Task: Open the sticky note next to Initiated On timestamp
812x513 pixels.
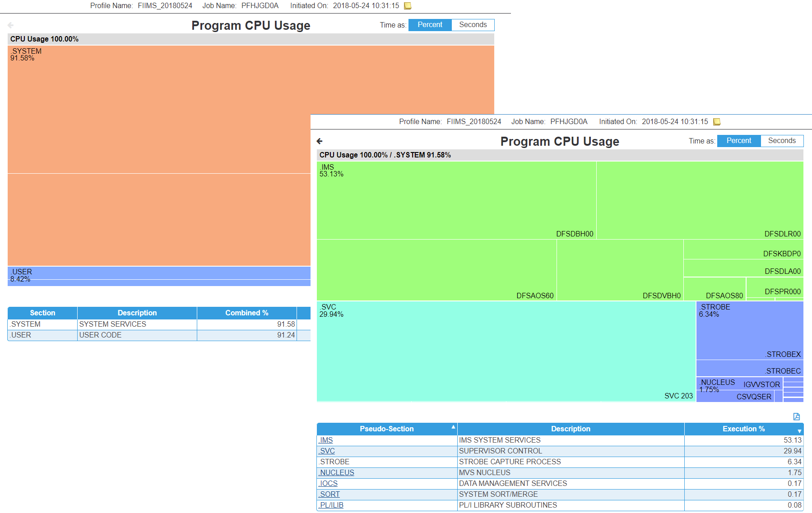Action: 716,121
